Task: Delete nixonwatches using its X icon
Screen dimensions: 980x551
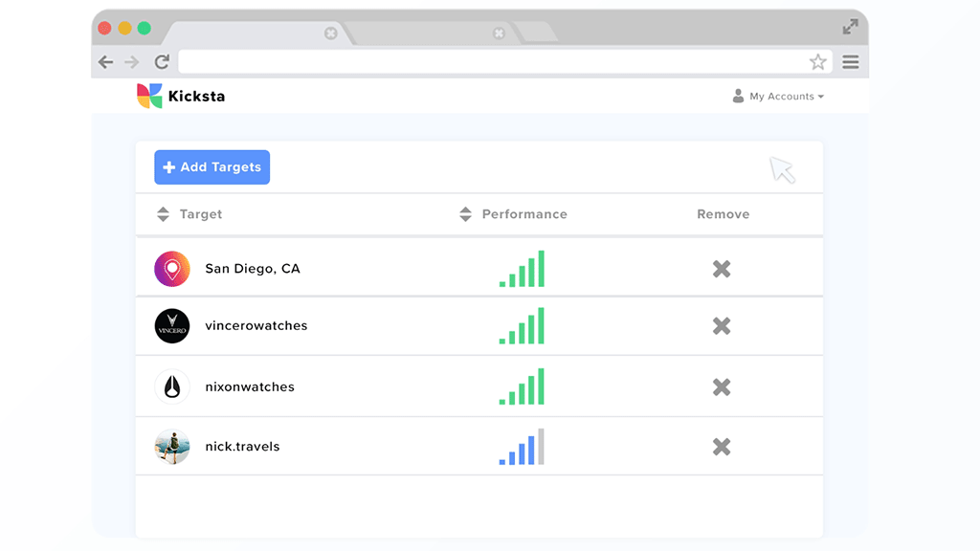Action: coord(722,387)
